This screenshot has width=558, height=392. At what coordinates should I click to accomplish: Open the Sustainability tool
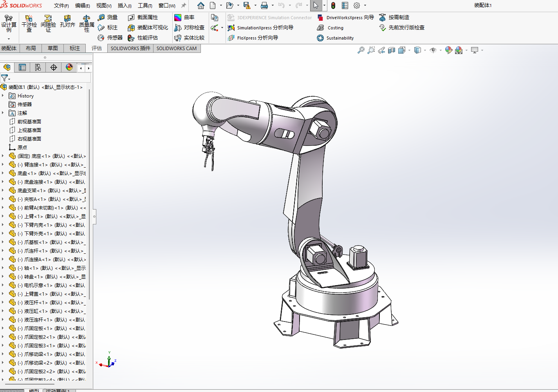coord(335,38)
